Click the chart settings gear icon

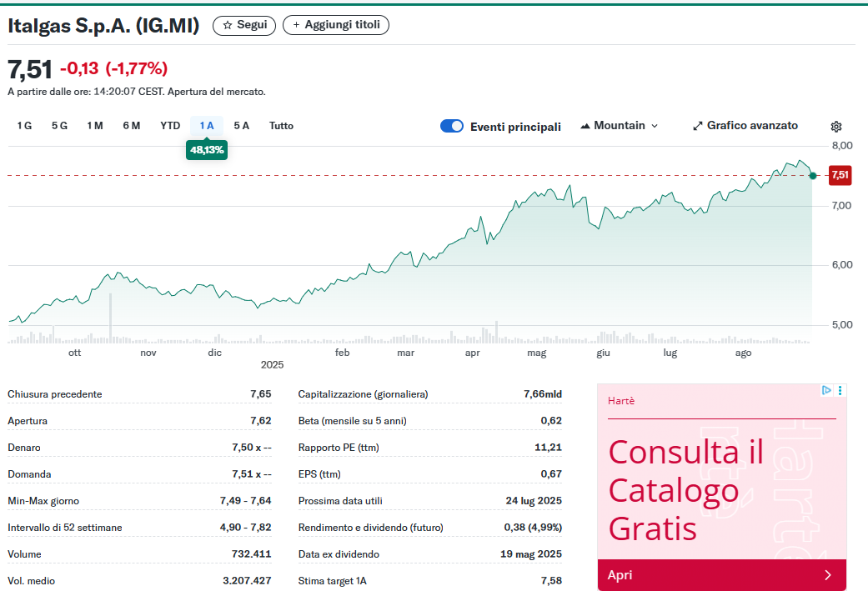click(x=835, y=127)
